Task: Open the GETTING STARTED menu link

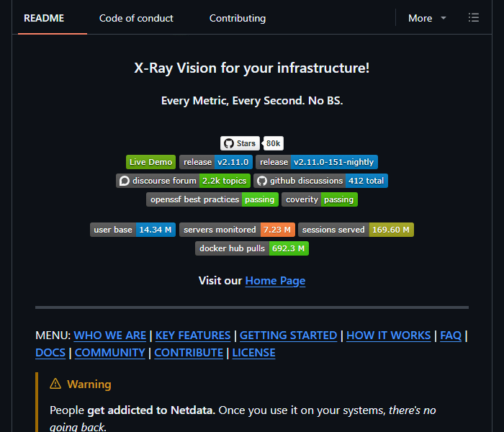Action: click(x=288, y=336)
